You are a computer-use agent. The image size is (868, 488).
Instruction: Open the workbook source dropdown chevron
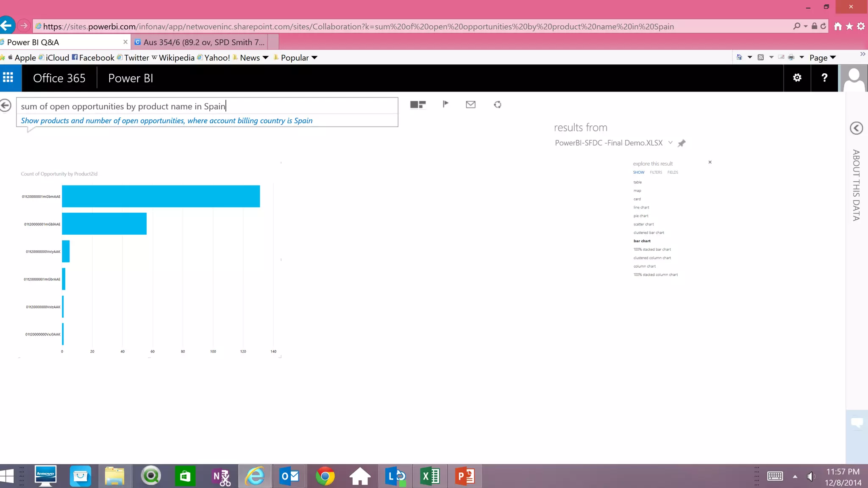670,142
